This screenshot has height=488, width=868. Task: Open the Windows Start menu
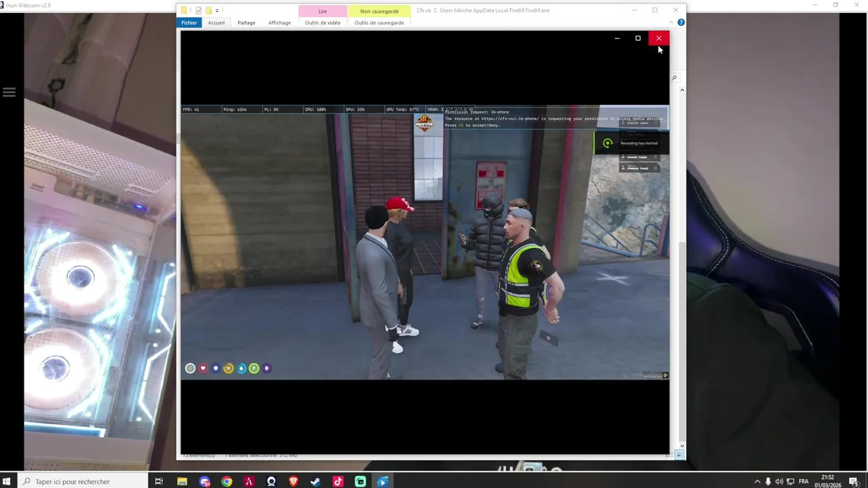[7, 481]
